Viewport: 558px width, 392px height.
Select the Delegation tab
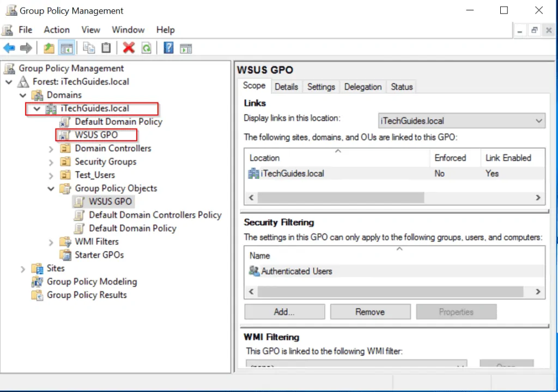pos(362,86)
